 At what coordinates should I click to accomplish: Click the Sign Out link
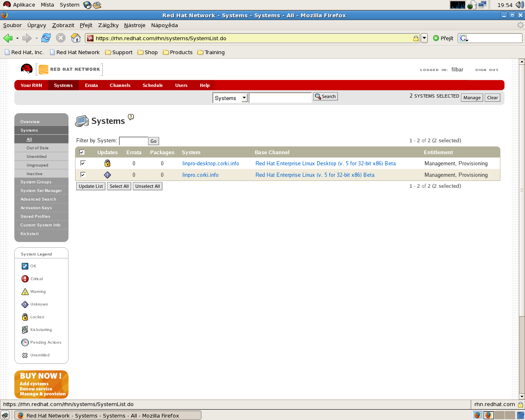(x=487, y=70)
